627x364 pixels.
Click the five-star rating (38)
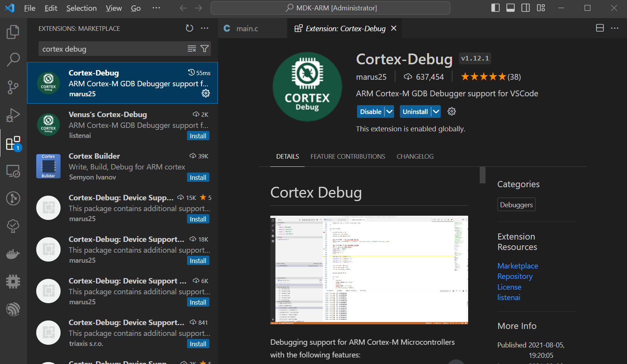491,77
